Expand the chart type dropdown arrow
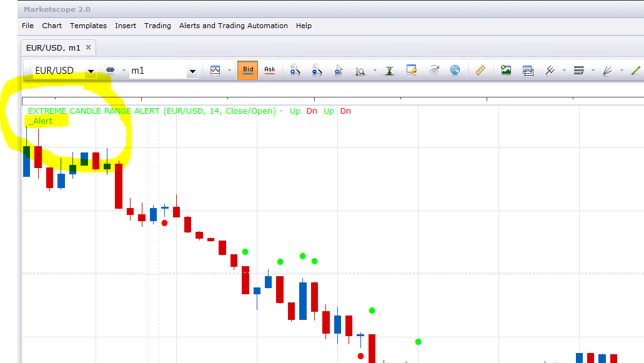This screenshot has height=363, width=644. [x=229, y=70]
